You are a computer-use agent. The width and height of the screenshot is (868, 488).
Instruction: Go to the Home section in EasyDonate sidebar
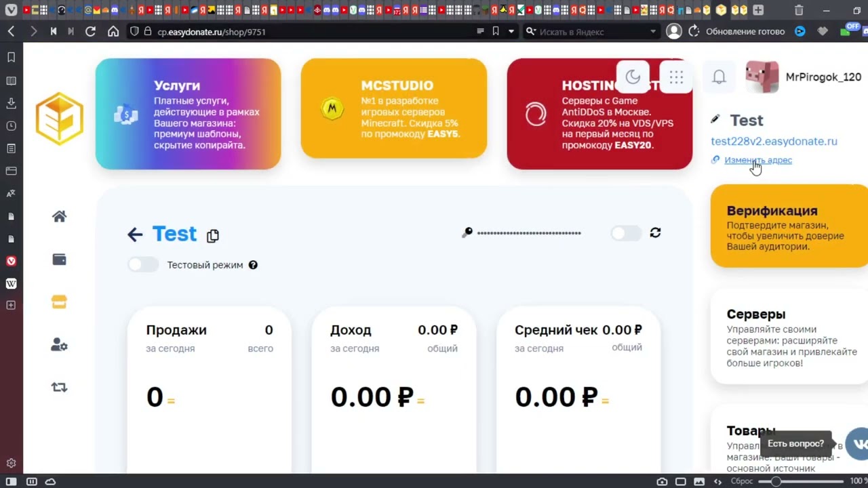59,216
